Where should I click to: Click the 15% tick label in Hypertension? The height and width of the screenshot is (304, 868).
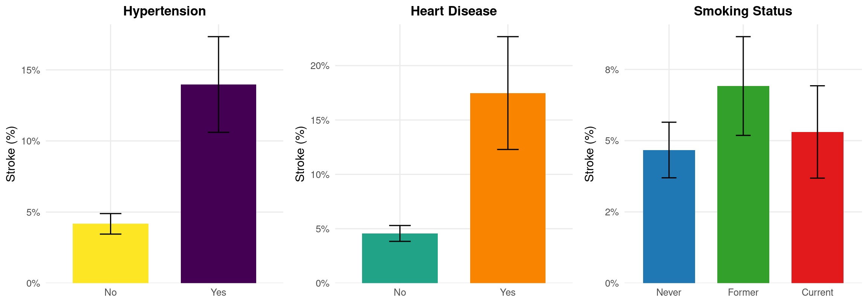(x=31, y=70)
